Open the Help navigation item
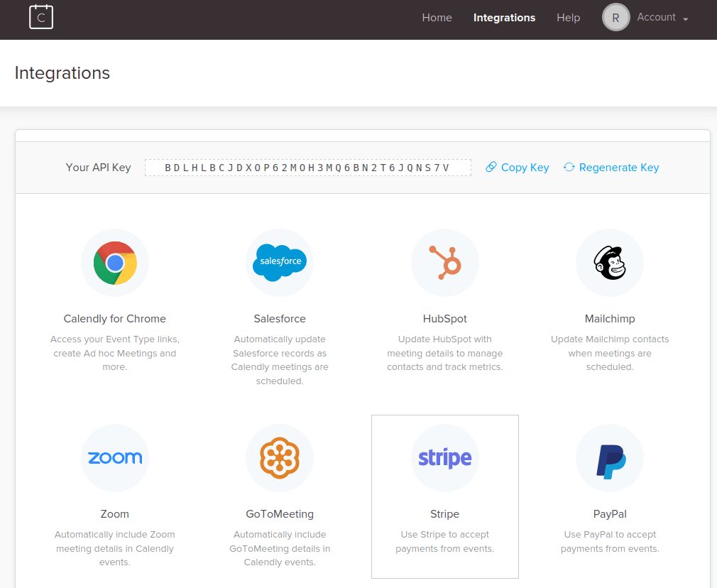This screenshot has width=717, height=588. pyautogui.click(x=568, y=17)
